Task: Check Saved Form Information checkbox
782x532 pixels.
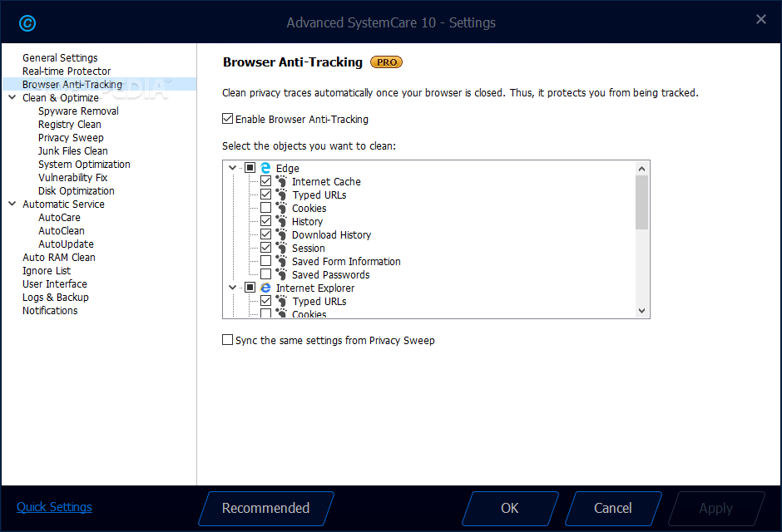Action: pos(266,260)
